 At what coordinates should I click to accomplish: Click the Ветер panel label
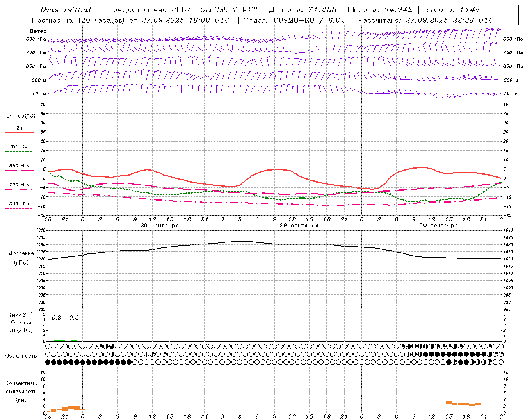38,31
